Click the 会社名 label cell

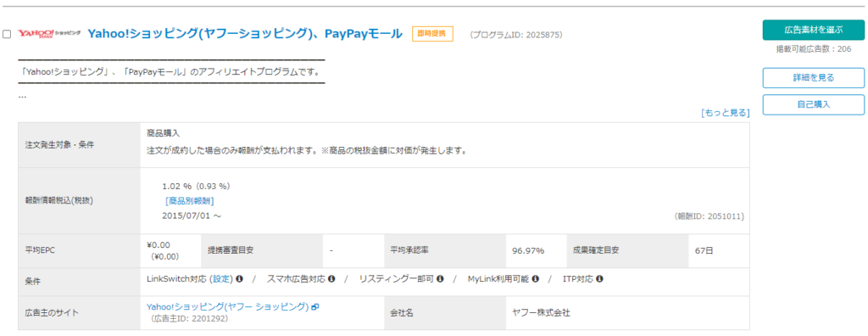(x=444, y=313)
